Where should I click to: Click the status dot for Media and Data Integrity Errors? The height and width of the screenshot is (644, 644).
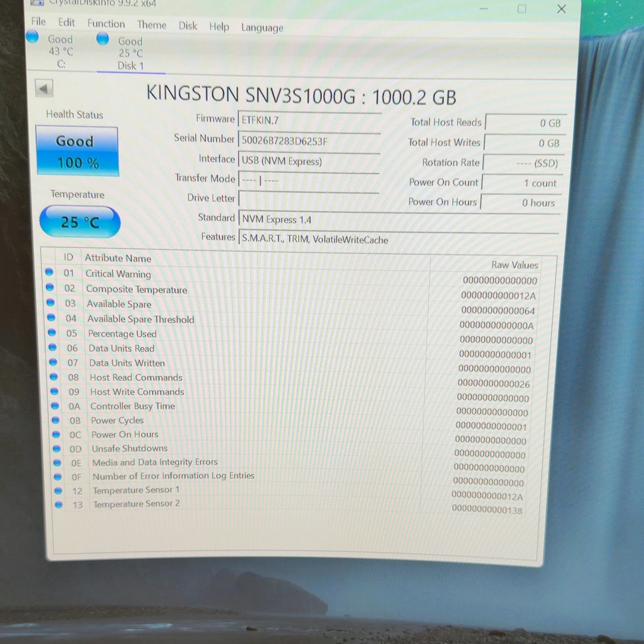coord(57,462)
